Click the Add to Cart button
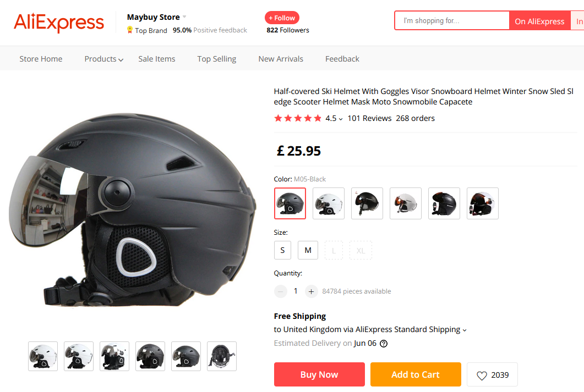 coord(416,374)
